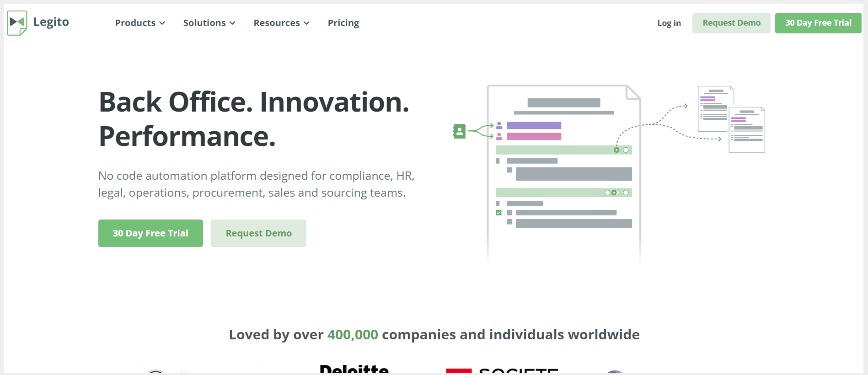
Task: Click the header Request Demo button
Action: coord(731,23)
